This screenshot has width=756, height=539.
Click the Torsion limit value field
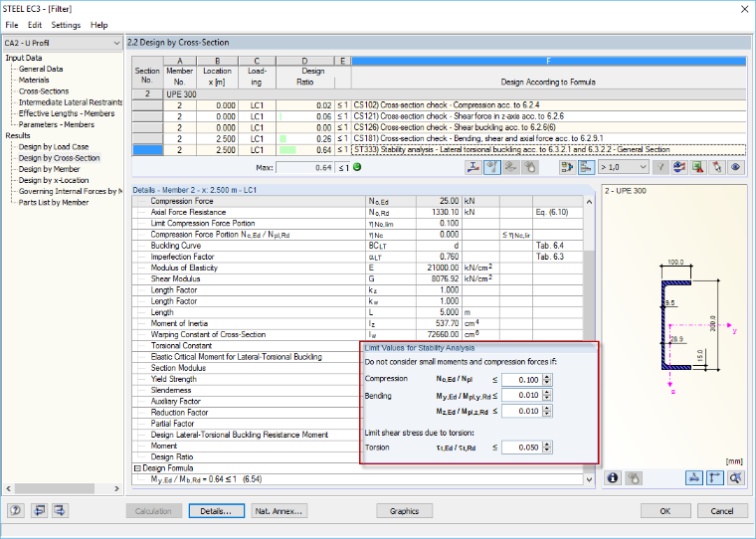coord(521,448)
